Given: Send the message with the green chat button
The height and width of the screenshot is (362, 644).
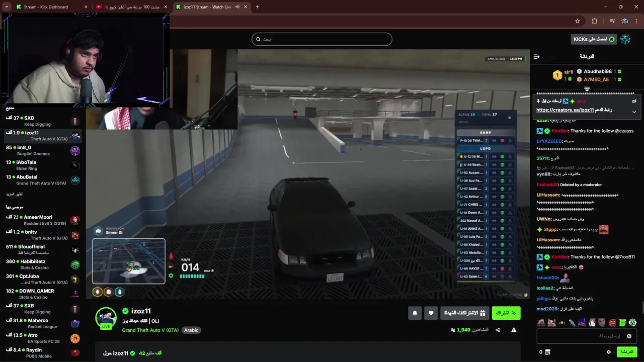Looking at the screenshot, I should point(627,352).
